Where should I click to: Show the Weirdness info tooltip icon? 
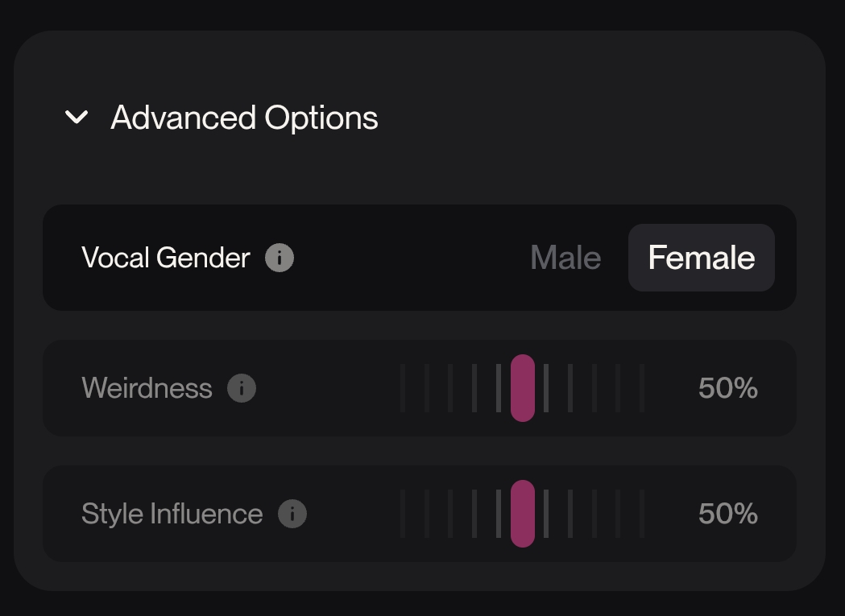tap(242, 388)
